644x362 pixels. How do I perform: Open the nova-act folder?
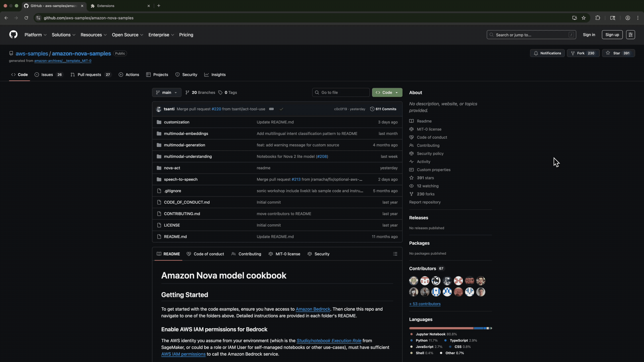click(x=172, y=168)
